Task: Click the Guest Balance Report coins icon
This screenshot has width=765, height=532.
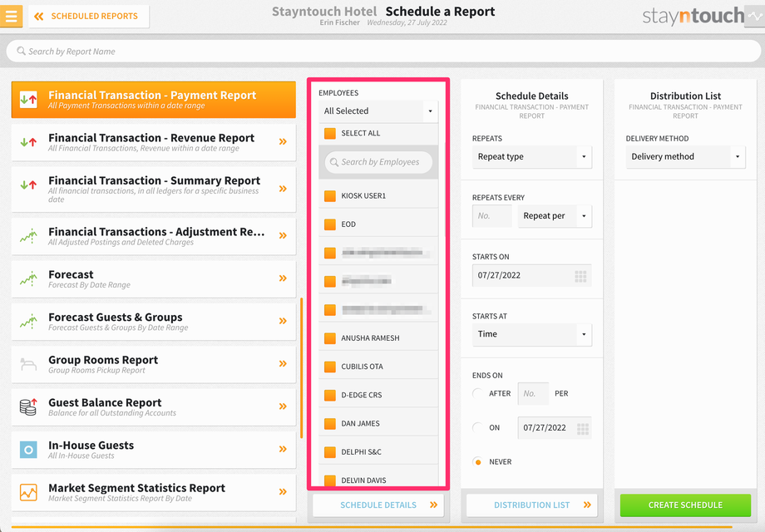Action: click(28, 406)
